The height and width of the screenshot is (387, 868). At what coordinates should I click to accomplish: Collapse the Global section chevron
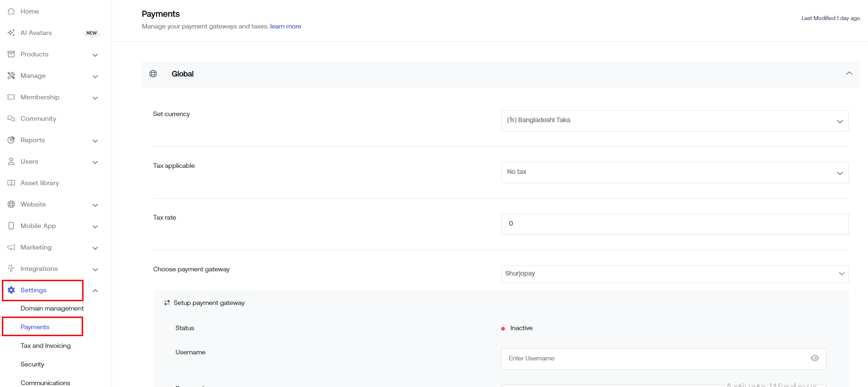(849, 74)
